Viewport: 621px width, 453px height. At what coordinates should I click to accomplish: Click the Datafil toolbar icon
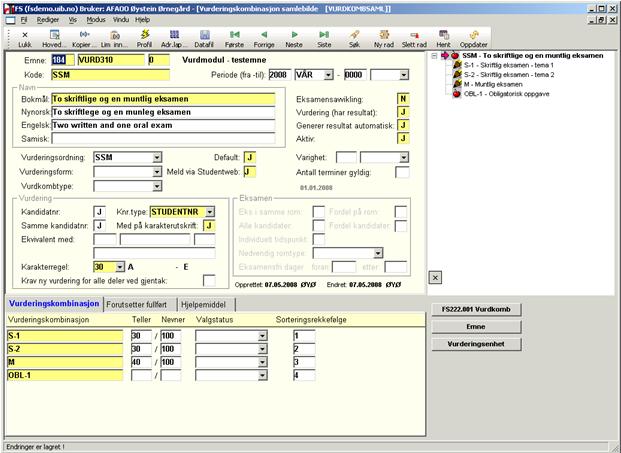203,39
